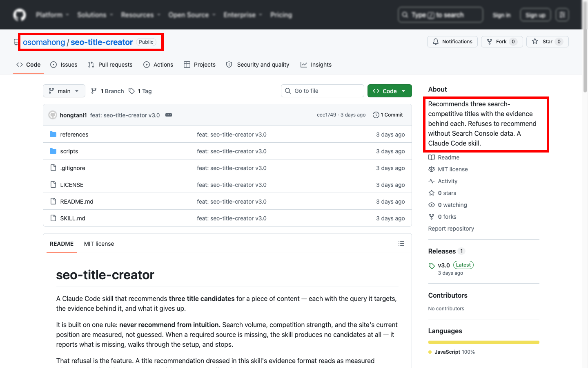
Task: Expand the Solutions header menu
Action: coord(95,15)
